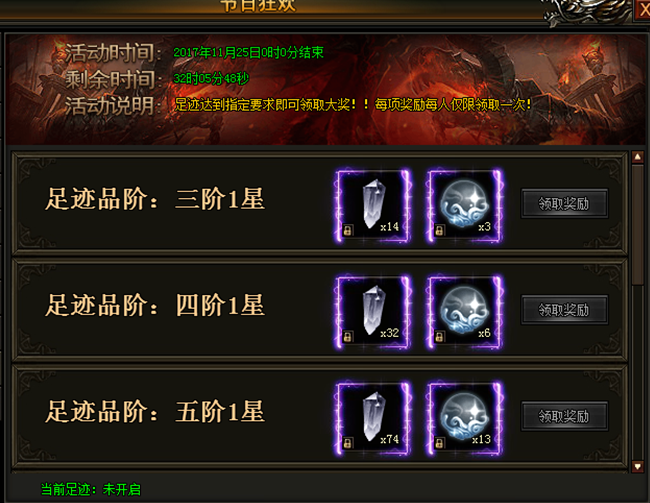Close the 节日狂欢 event window
This screenshot has width=650, height=503.
(x=643, y=10)
